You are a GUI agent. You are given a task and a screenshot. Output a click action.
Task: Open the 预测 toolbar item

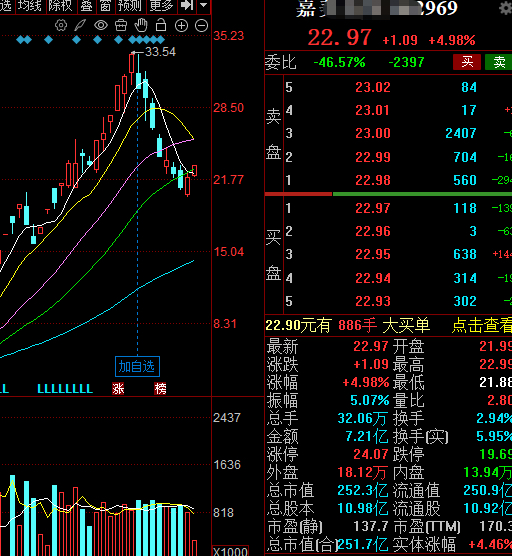coord(130,6)
